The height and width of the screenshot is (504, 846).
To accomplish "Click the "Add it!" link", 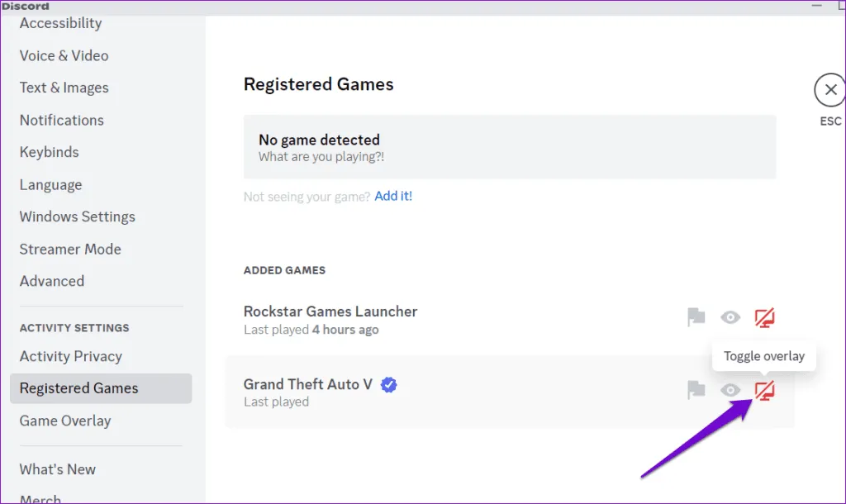I will 393,196.
